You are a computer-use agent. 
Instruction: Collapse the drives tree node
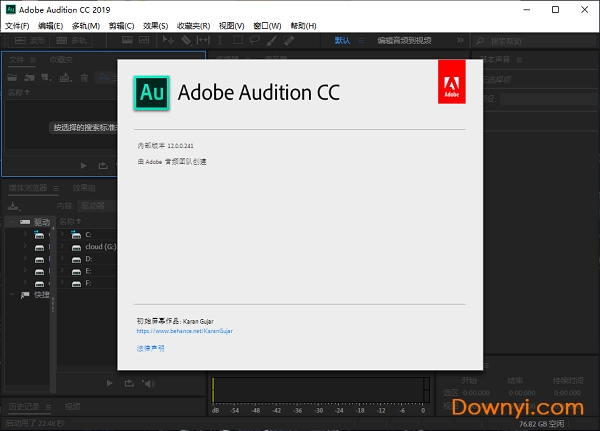point(12,222)
